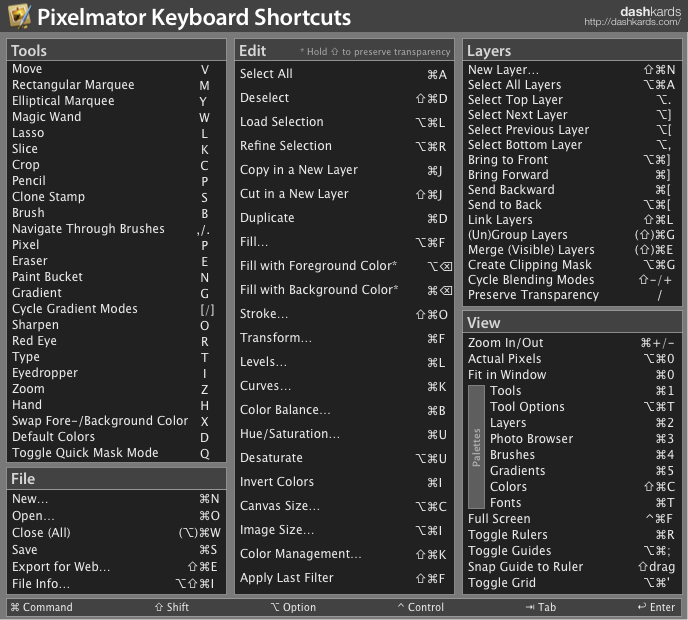Select the Tool Options row

(x=583, y=407)
